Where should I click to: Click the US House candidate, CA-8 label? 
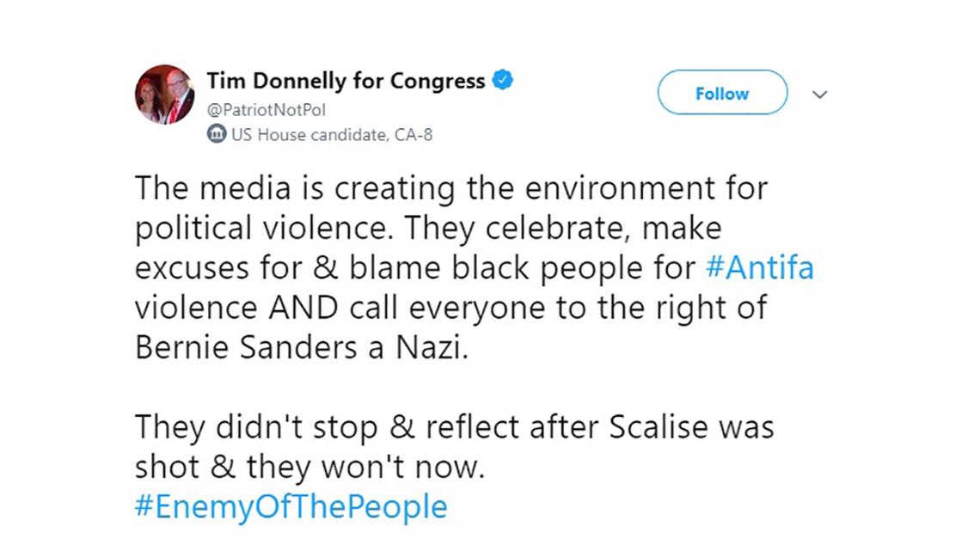tap(331, 134)
